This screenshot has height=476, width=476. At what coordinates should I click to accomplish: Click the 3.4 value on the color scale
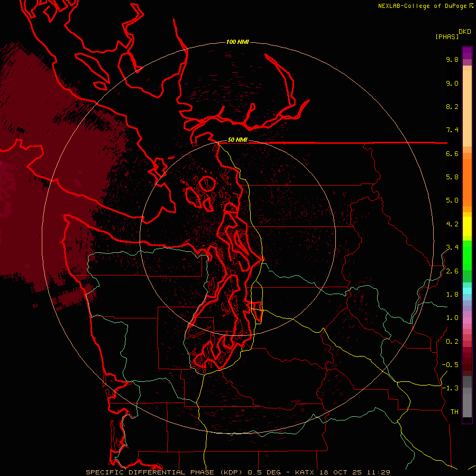click(452, 248)
